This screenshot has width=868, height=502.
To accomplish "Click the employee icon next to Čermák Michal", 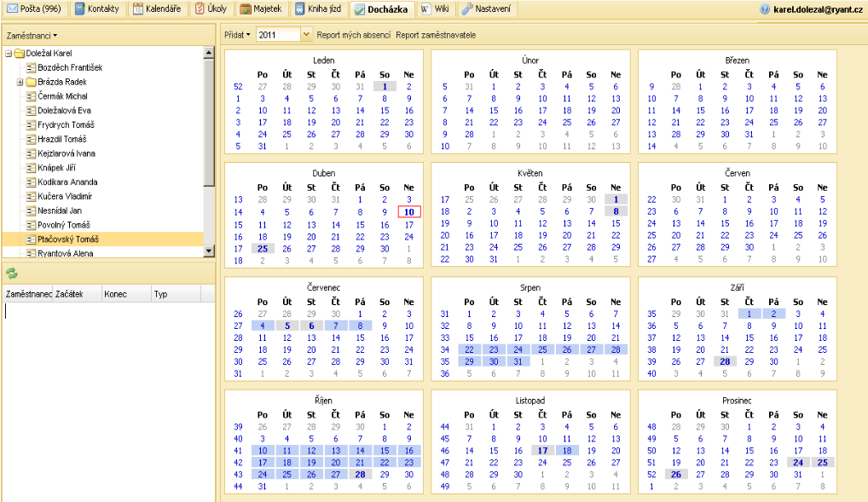I will tap(31, 96).
